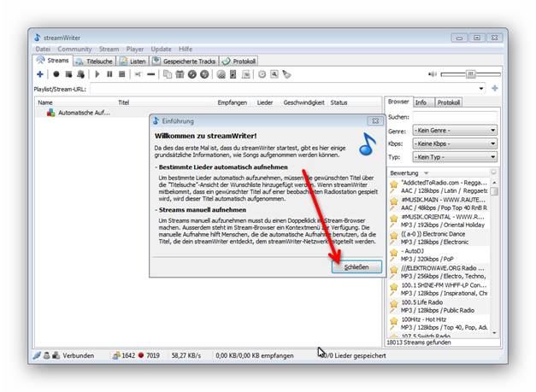
Task: Click the copy pages toolbar icon
Action: pos(168,74)
